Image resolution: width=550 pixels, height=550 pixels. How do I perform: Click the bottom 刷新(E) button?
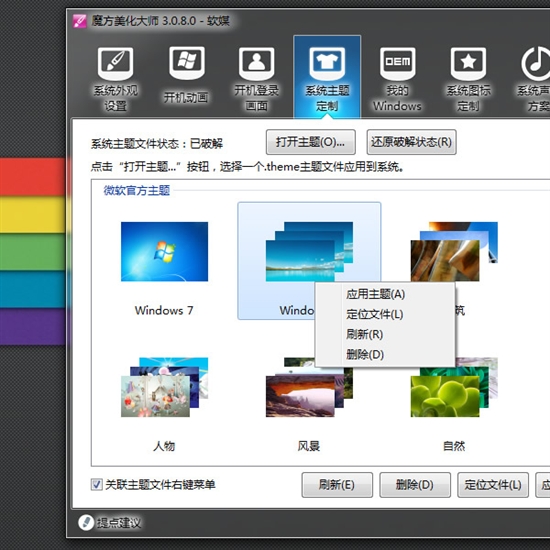coord(337,485)
